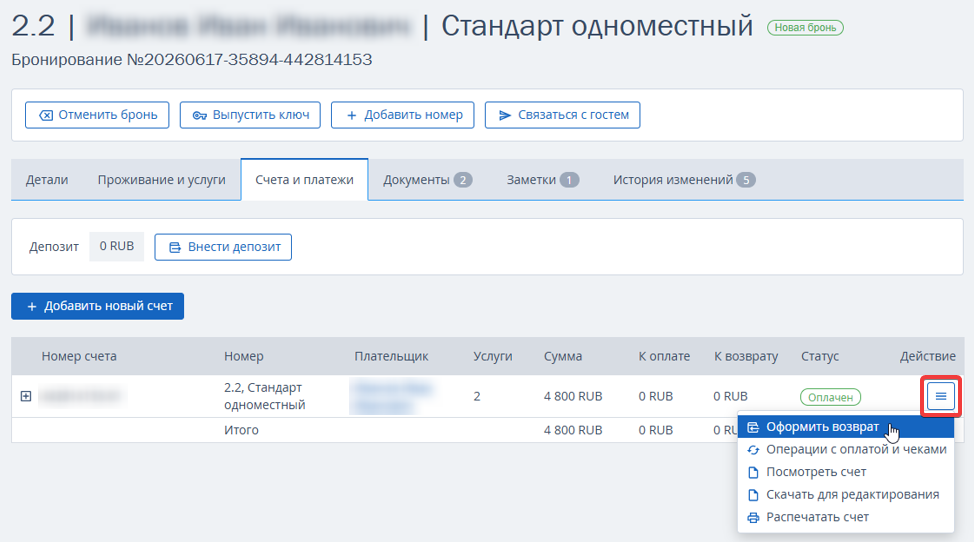Click Выпустить ключ button
This screenshot has height=542, width=974.
pos(250,115)
